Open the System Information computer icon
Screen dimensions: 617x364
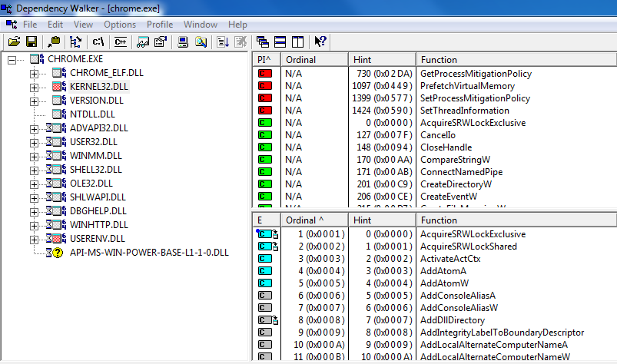point(183,41)
